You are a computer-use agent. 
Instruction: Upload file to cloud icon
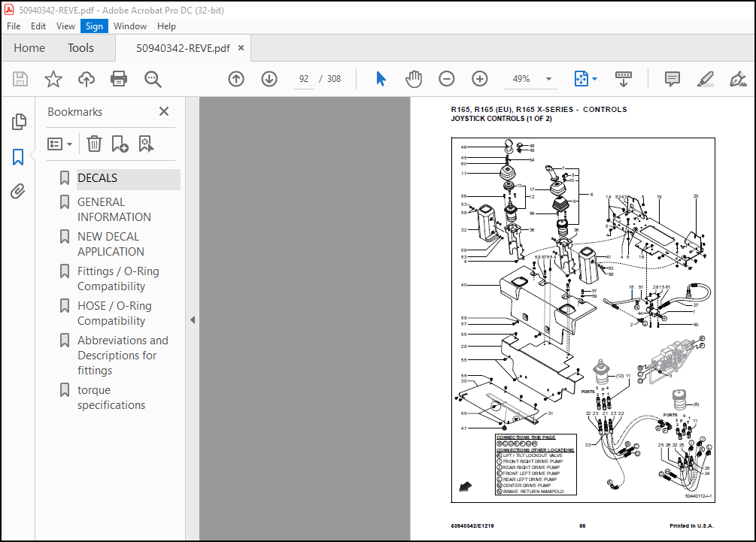87,79
